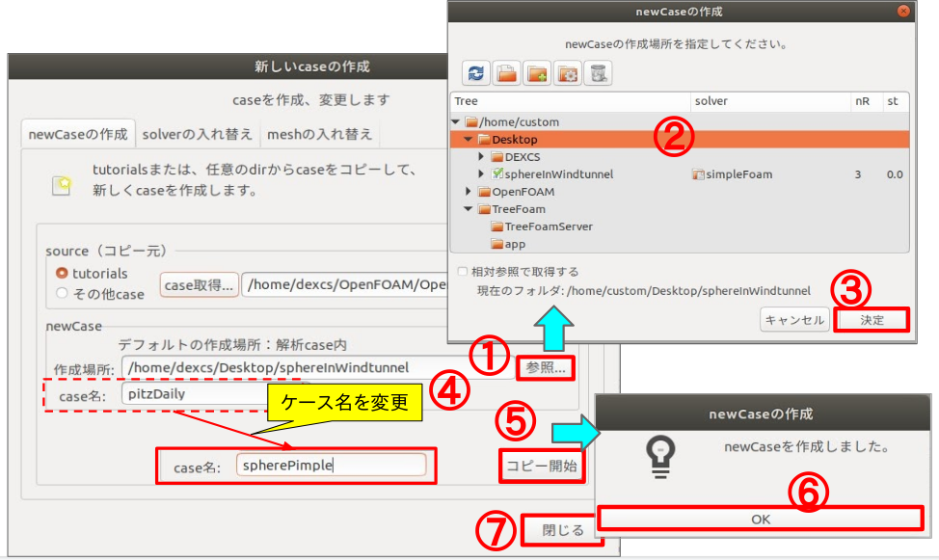Click the simpleFoam solver icon
This screenshot has width=939, height=560.
[x=699, y=174]
